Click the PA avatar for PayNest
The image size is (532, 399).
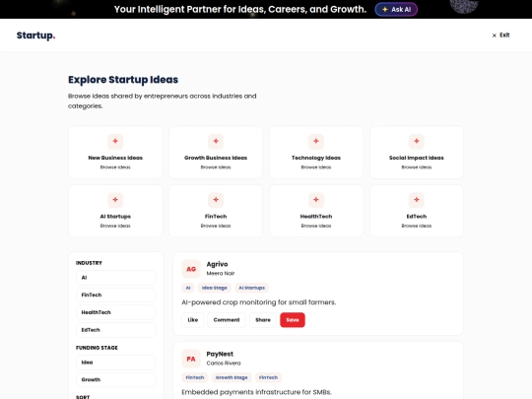(x=191, y=359)
